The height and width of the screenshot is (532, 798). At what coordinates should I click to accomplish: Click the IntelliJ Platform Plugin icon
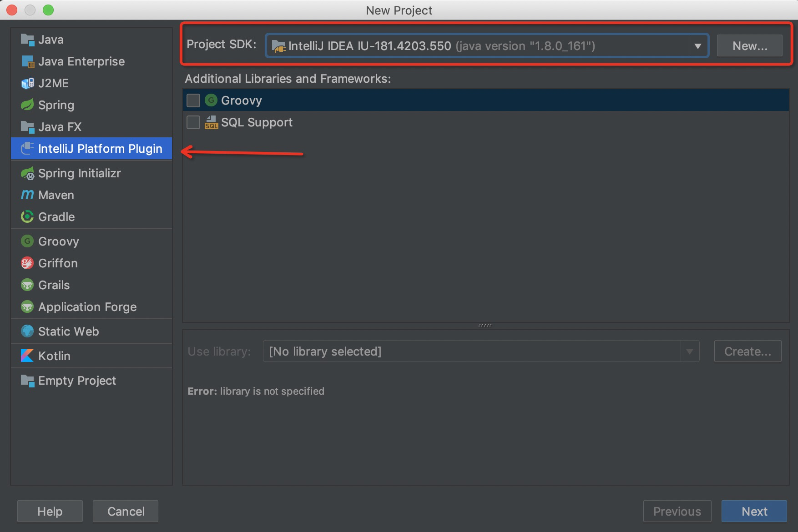(27, 149)
